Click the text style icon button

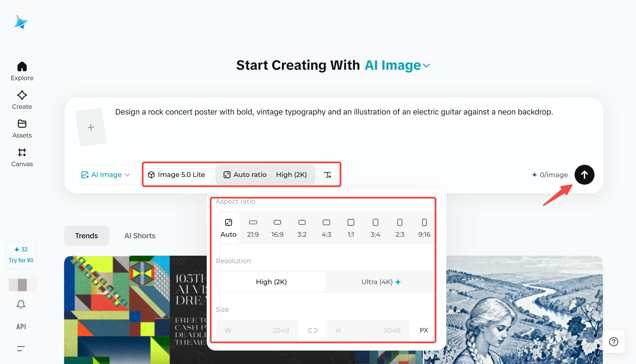click(x=327, y=175)
